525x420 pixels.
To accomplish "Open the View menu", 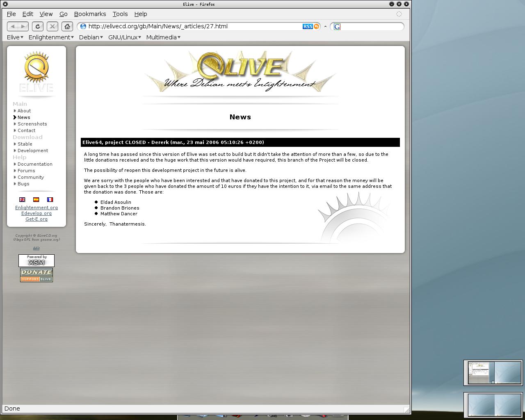I will [x=46, y=14].
